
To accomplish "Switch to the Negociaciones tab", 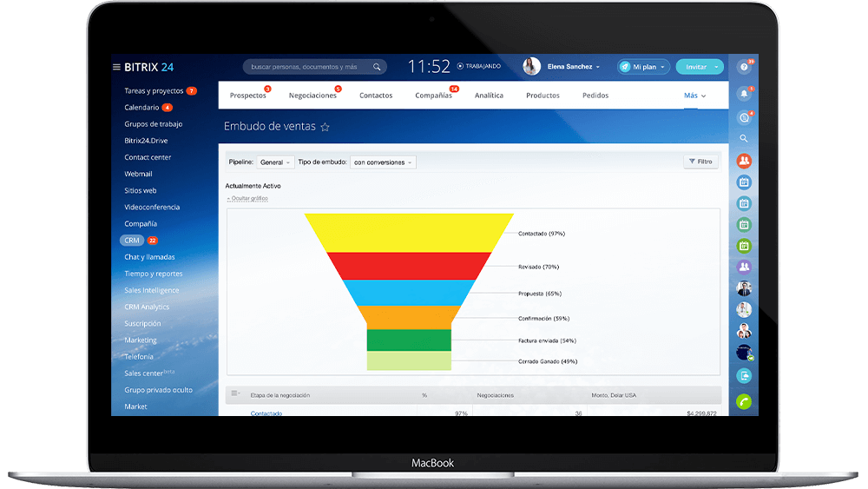I will tap(312, 96).
